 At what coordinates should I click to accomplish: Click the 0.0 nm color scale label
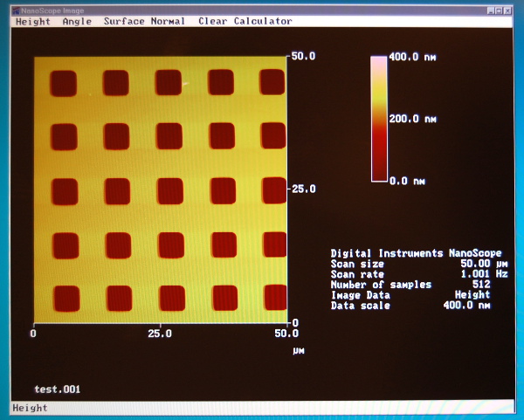(x=407, y=182)
